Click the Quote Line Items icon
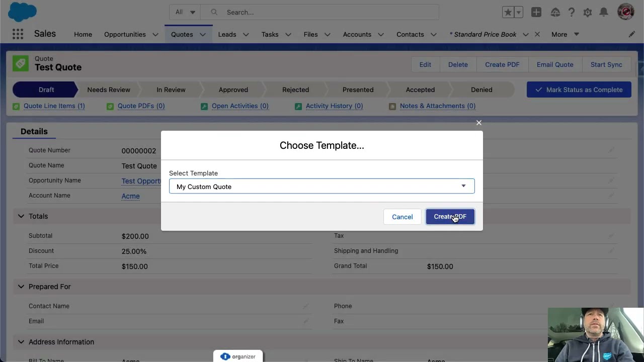 pyautogui.click(x=16, y=106)
